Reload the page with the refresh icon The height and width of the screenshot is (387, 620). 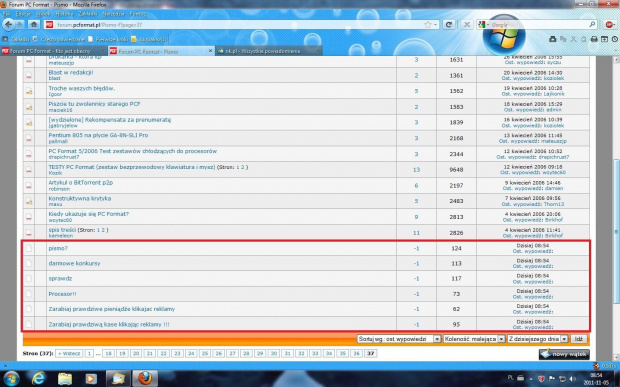tap(449, 25)
